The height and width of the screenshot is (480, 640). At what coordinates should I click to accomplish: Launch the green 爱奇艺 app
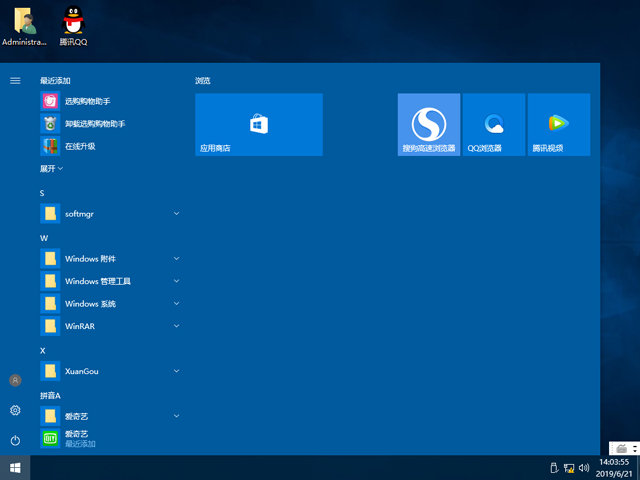click(x=76, y=438)
